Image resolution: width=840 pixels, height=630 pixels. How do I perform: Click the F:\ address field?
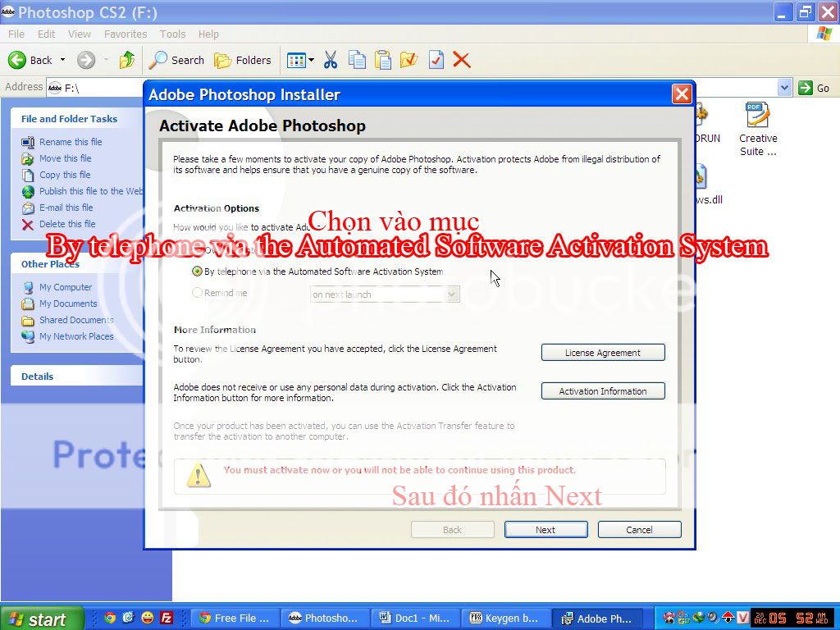click(97, 88)
